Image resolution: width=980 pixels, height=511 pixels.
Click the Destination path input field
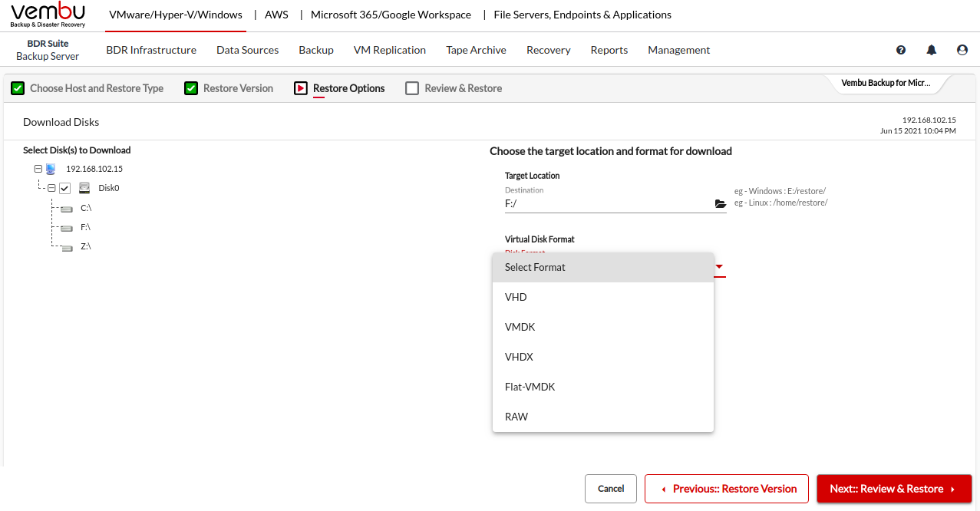click(606, 204)
